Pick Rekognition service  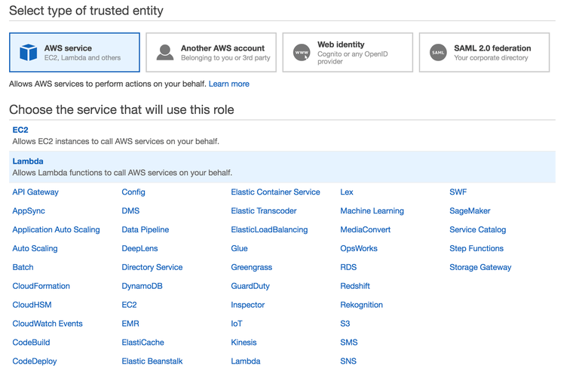coord(362,305)
